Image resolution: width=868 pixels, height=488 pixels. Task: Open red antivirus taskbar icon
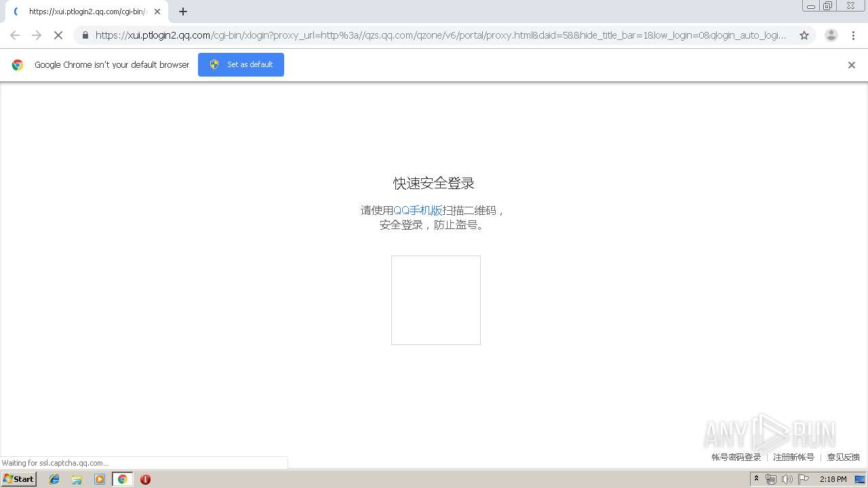[145, 479]
